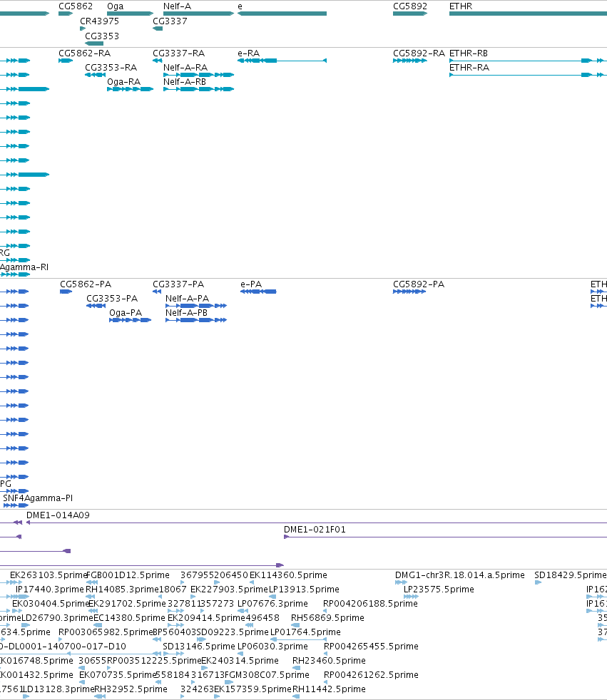The height and width of the screenshot is (700, 607).
Task: Click the CG5862-PA protein label
Action: pos(86,284)
